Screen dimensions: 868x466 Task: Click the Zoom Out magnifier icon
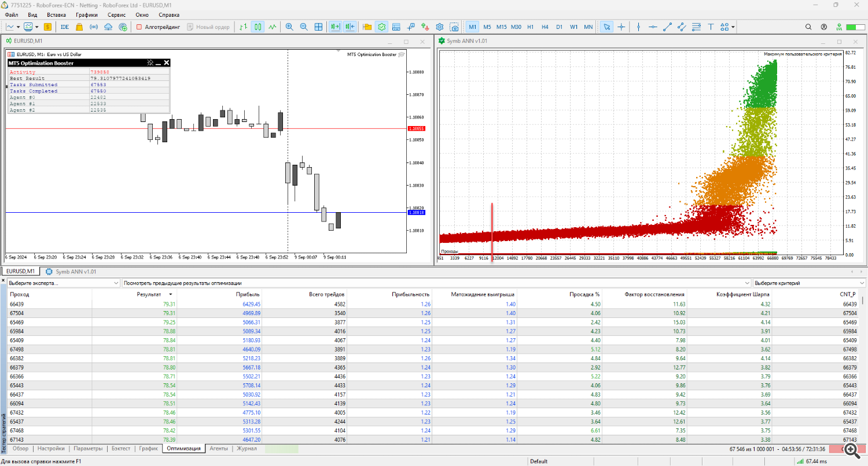(304, 27)
